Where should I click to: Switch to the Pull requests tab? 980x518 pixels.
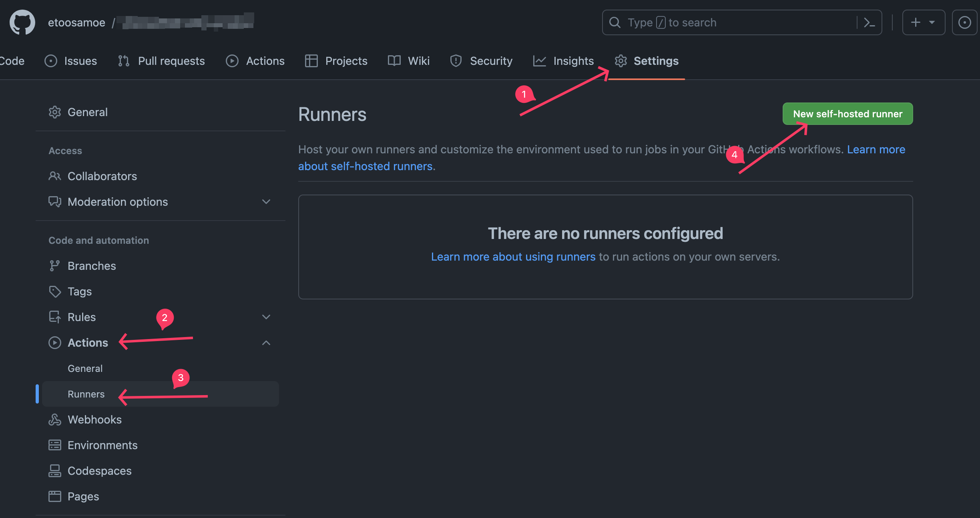161,61
